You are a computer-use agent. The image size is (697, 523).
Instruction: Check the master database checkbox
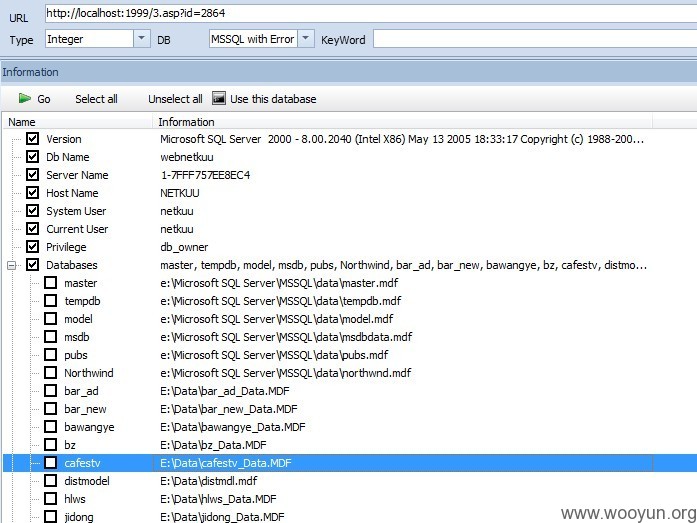(x=51, y=283)
